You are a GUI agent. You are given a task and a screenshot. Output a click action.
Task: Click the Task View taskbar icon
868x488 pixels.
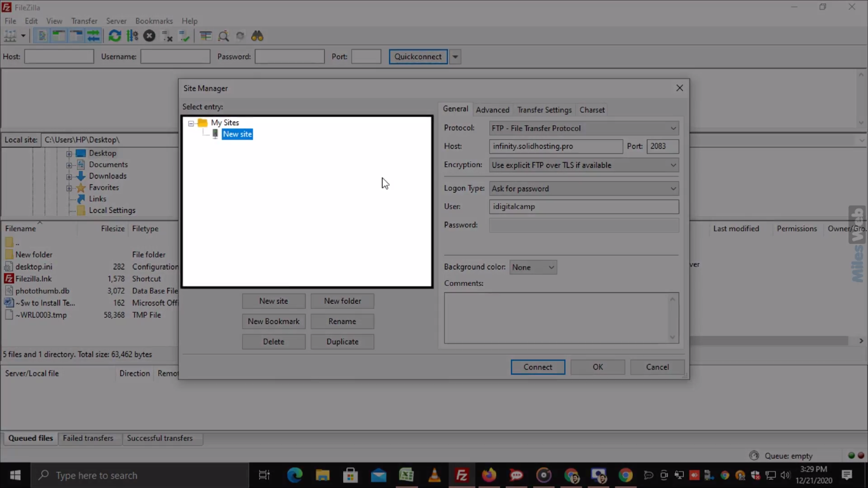pyautogui.click(x=264, y=475)
